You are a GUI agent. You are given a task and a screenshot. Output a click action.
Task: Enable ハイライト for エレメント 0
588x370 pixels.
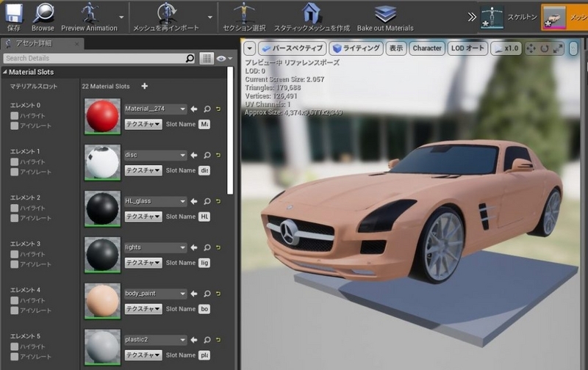14,116
